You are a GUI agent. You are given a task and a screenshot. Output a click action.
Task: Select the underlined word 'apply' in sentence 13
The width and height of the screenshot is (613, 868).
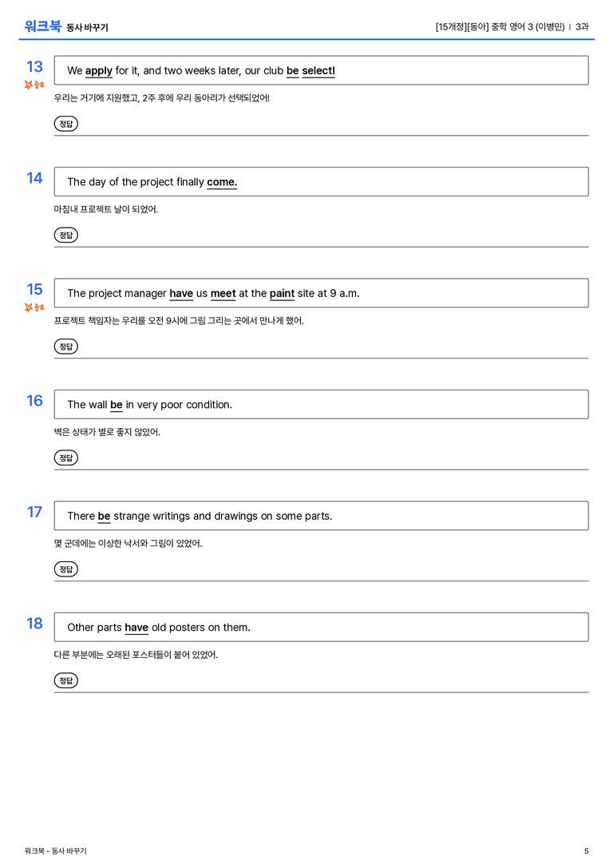[x=98, y=71]
